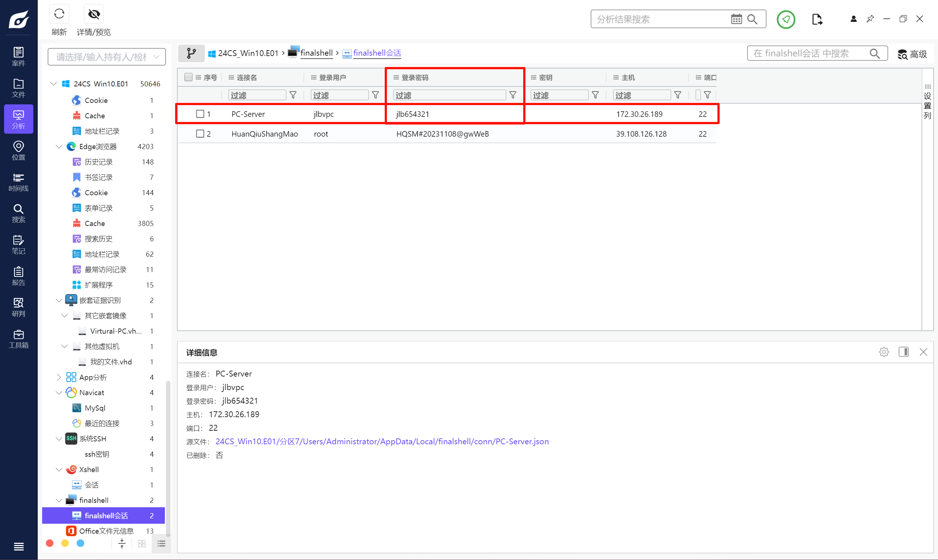Click the search icon in the finalshell会话 search field

click(x=875, y=53)
